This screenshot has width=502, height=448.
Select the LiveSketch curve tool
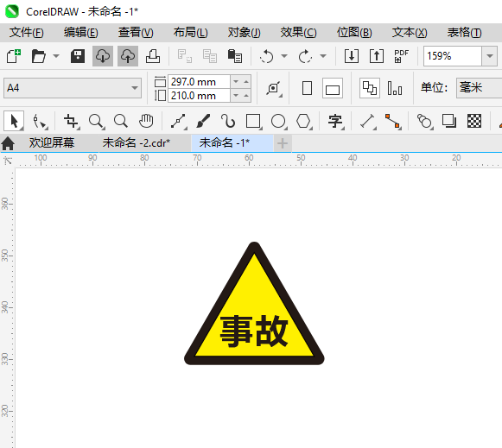click(228, 121)
